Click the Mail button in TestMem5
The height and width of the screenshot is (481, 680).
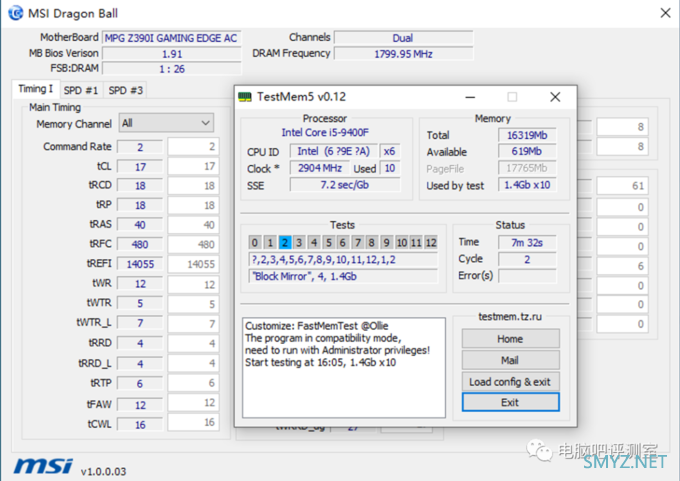click(510, 360)
